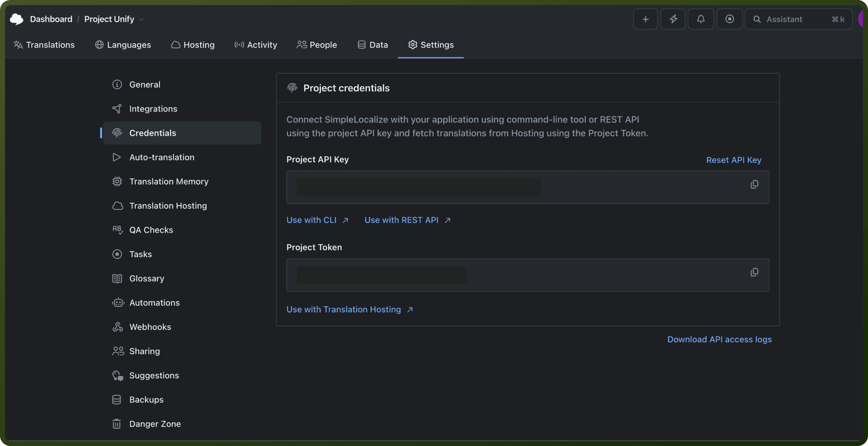Open Integrations settings

tap(182, 109)
